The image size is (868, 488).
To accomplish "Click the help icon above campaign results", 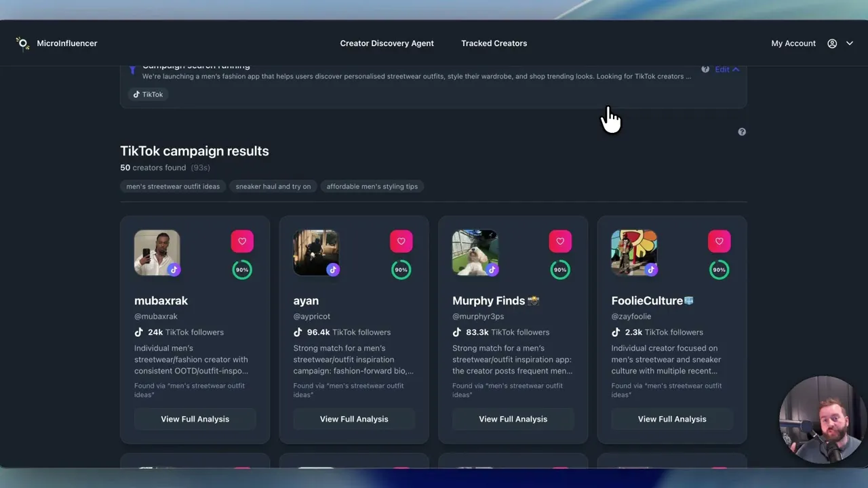I will click(x=742, y=131).
